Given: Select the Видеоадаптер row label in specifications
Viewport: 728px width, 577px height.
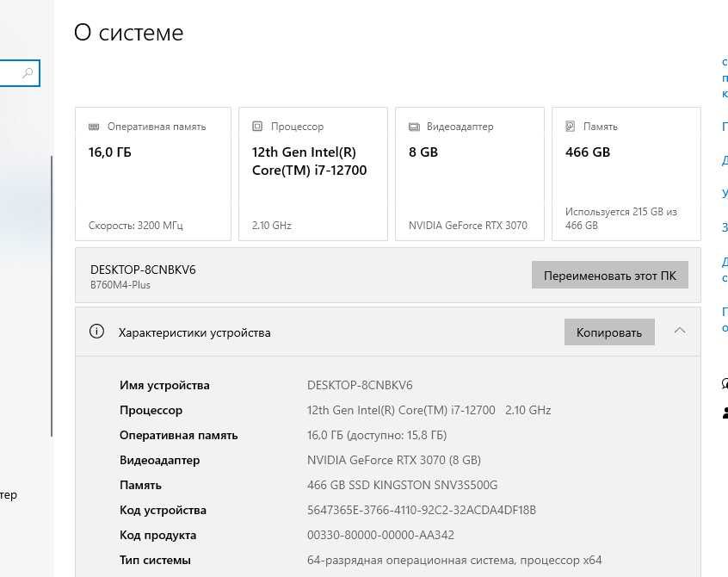Looking at the screenshot, I should pyautogui.click(x=160, y=461).
